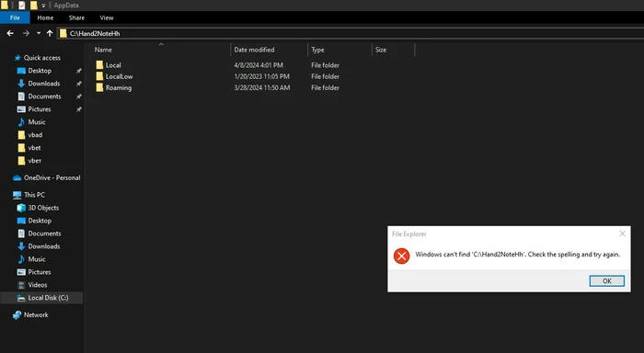
Task: Click the Roaming folder name
Action: tap(119, 88)
